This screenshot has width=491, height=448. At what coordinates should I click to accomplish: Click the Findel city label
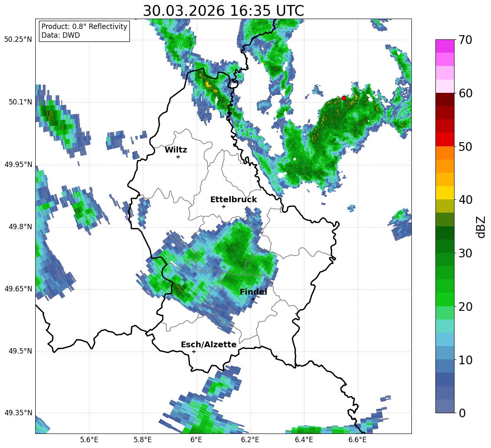tap(253, 292)
